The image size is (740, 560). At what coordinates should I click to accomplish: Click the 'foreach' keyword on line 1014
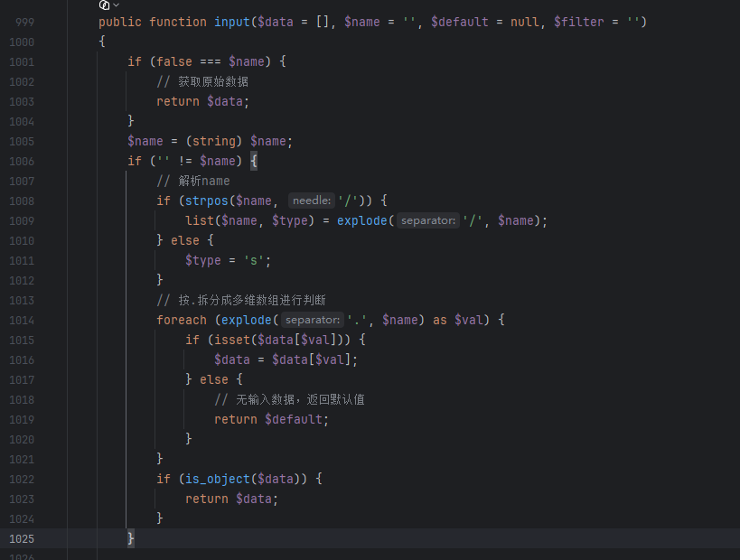pos(182,320)
